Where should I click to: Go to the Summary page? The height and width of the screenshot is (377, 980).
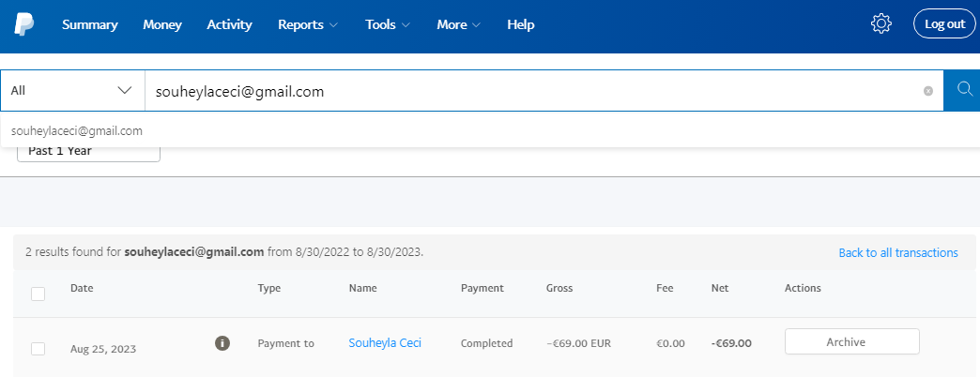[90, 24]
